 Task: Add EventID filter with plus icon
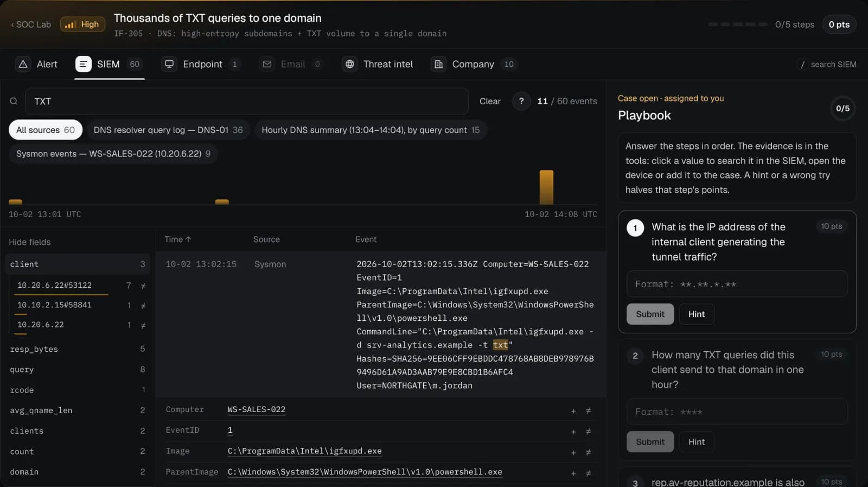pyautogui.click(x=573, y=432)
